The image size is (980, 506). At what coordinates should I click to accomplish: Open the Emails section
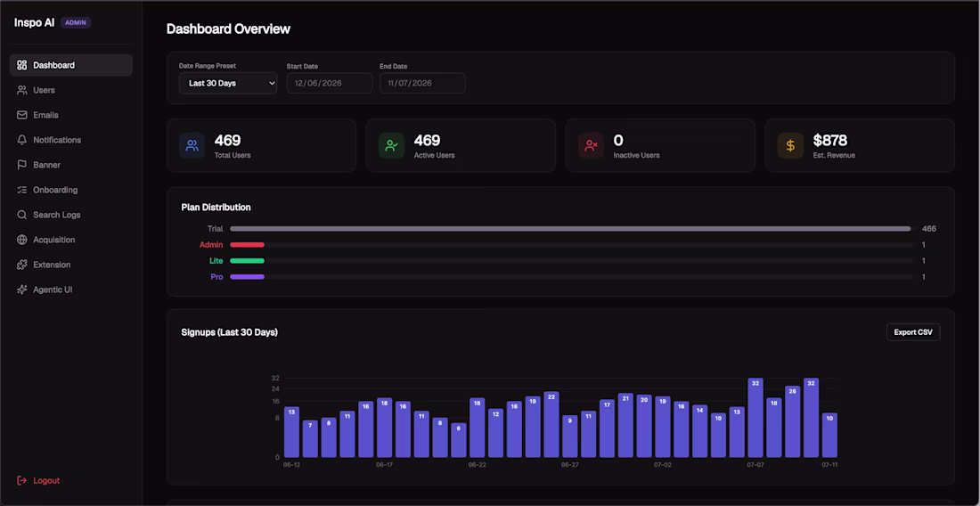(70, 115)
